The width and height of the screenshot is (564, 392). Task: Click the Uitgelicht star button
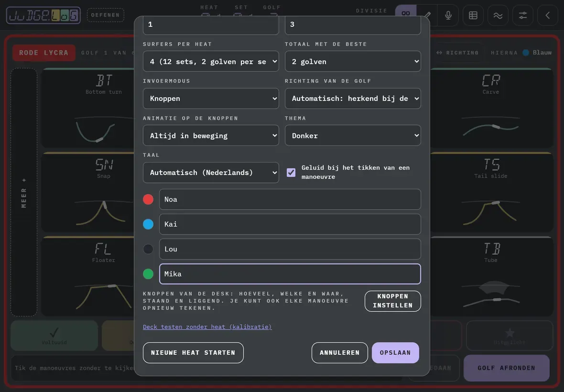point(510,336)
